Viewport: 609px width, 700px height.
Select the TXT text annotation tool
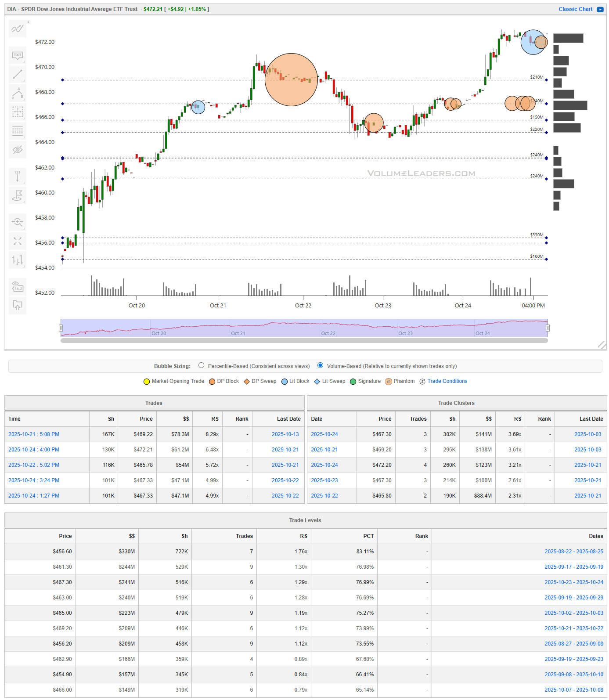pos(18,55)
